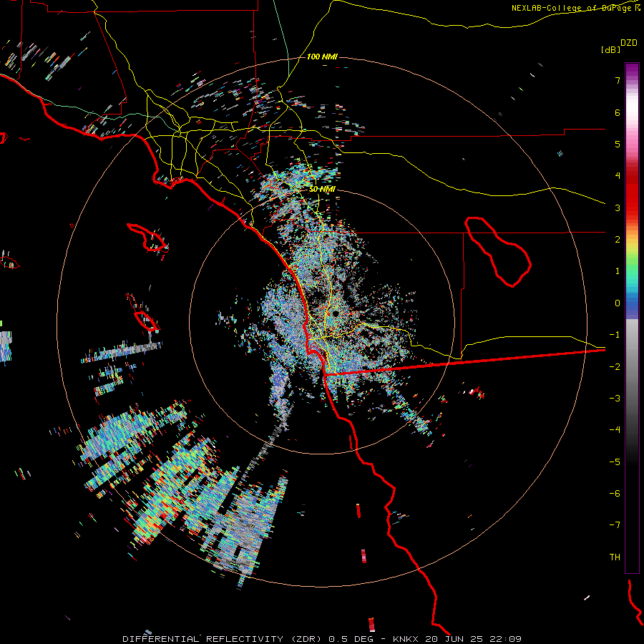The height and width of the screenshot is (644, 644).
Task: Click the 2 value on the ZDR color scale
Action: [618, 240]
